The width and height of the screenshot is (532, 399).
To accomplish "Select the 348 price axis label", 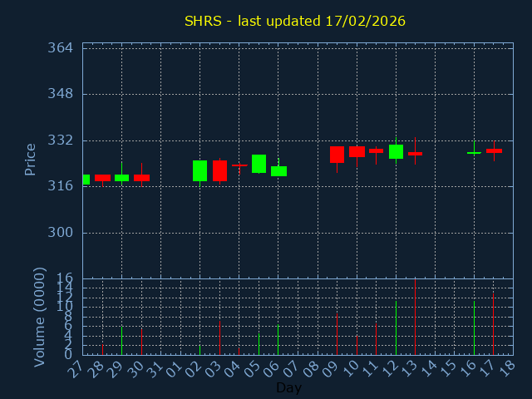I will point(60,94).
